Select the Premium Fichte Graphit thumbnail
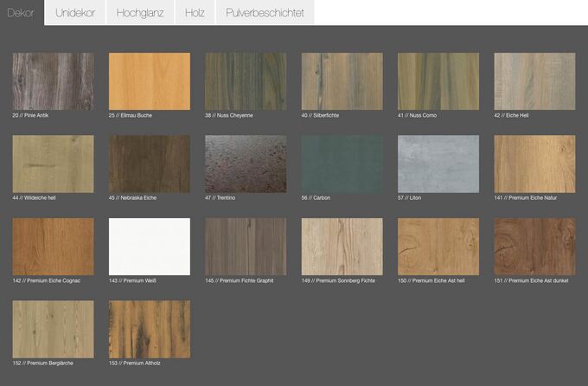The width and height of the screenshot is (588, 386). pyautogui.click(x=246, y=247)
